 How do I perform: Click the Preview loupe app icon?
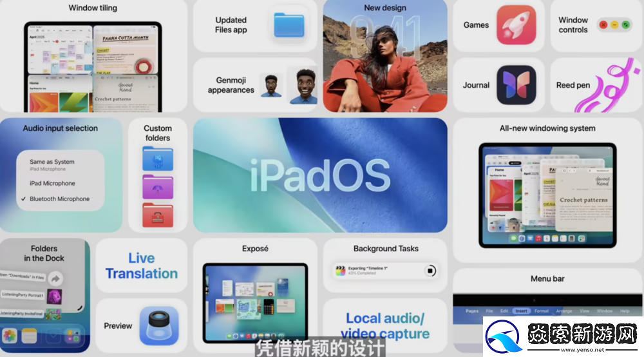coord(159,326)
